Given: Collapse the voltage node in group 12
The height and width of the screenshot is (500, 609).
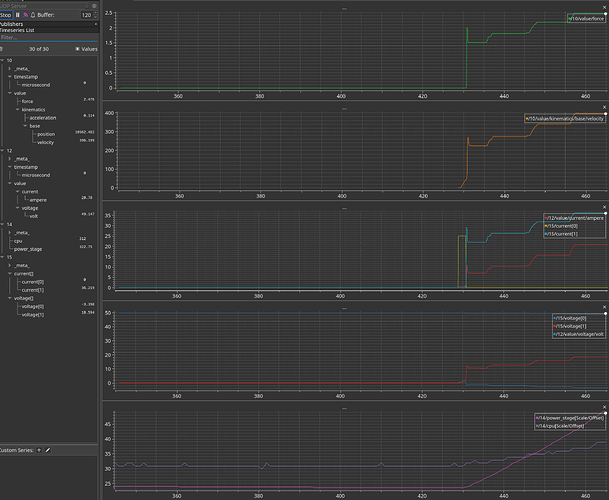Looking at the screenshot, I should pyautogui.click(x=17, y=208).
